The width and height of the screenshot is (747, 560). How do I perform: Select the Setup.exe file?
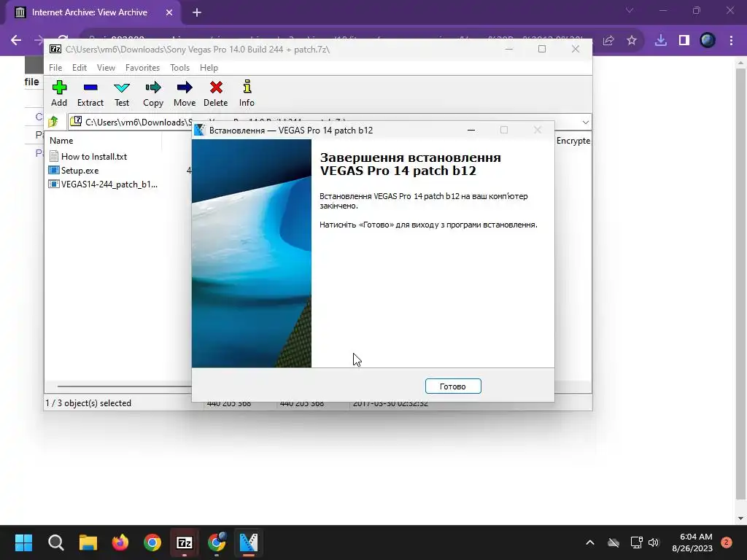click(74, 170)
